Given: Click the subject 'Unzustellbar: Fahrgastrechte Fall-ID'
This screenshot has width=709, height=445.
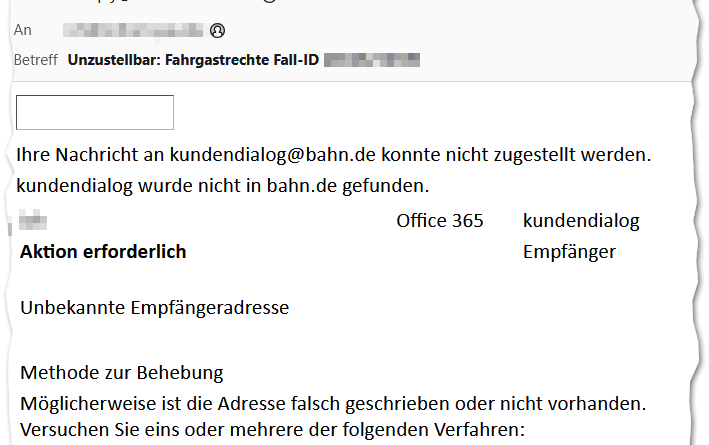Looking at the screenshot, I should pos(192,59).
